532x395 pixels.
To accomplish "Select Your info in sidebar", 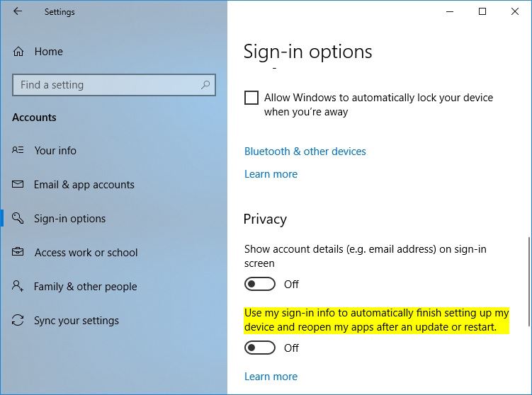I will click(55, 150).
